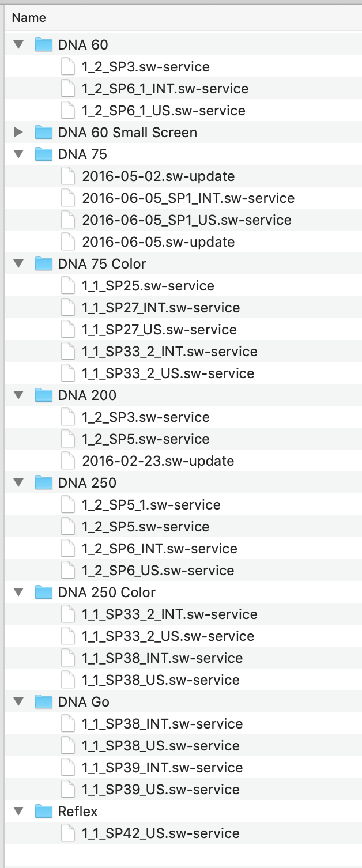Collapse the DNA 250 folder triangle

tap(19, 483)
